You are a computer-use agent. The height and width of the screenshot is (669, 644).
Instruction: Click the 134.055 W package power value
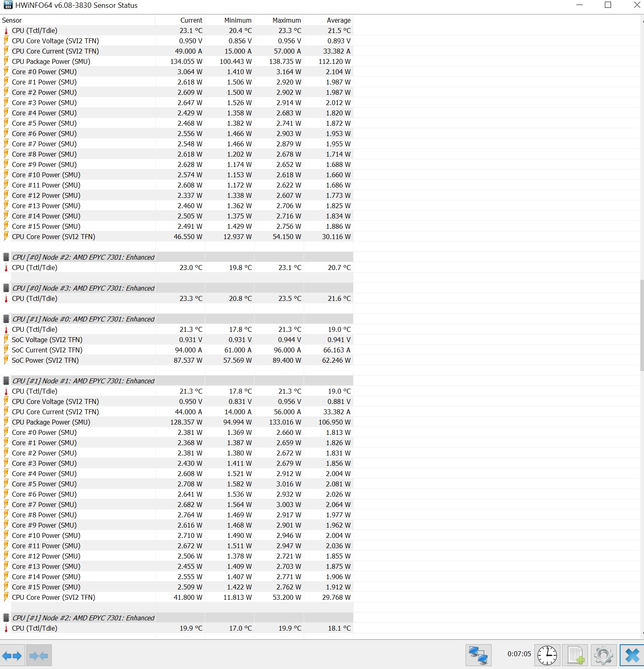[x=186, y=61]
